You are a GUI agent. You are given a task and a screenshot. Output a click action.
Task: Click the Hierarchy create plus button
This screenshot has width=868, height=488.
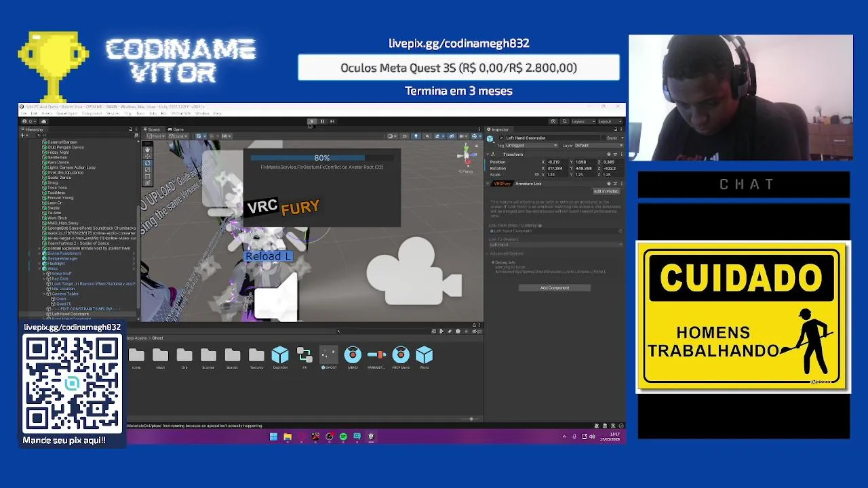[x=24, y=136]
